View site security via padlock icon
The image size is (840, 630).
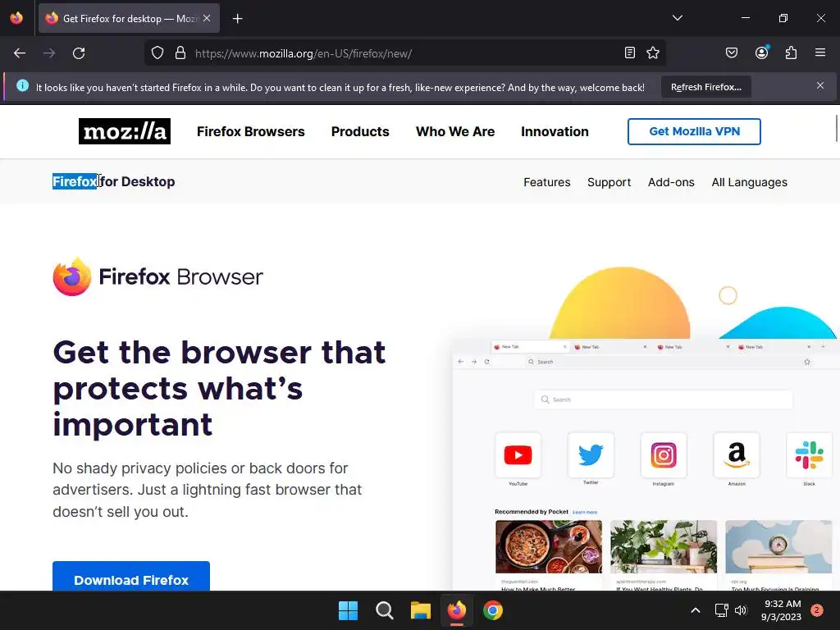coord(180,53)
